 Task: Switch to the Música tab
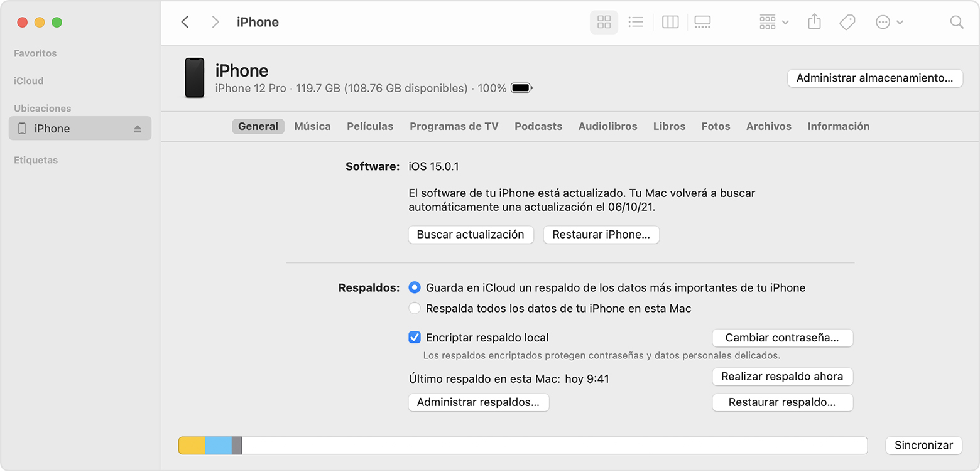click(312, 126)
